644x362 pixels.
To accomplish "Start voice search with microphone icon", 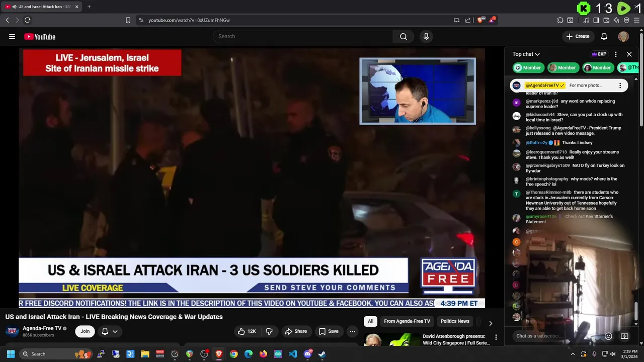I will point(426,36).
